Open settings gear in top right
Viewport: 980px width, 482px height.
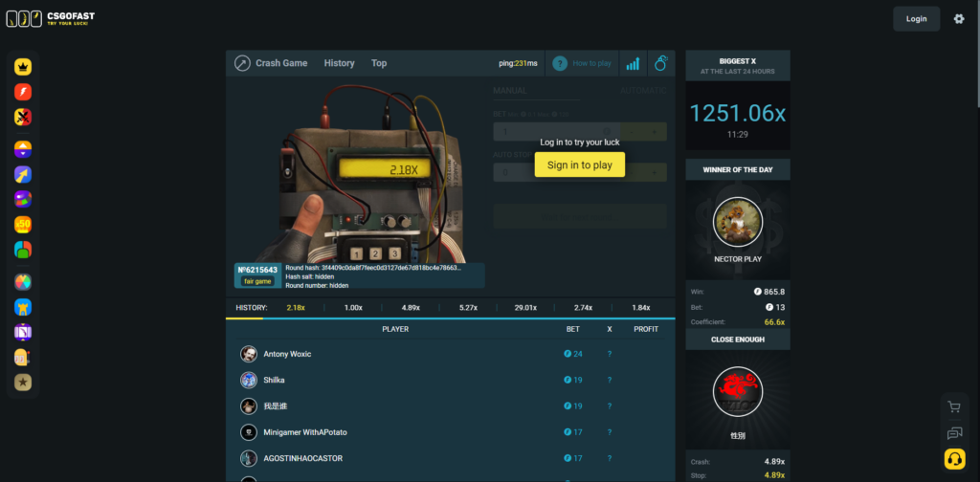(x=959, y=19)
